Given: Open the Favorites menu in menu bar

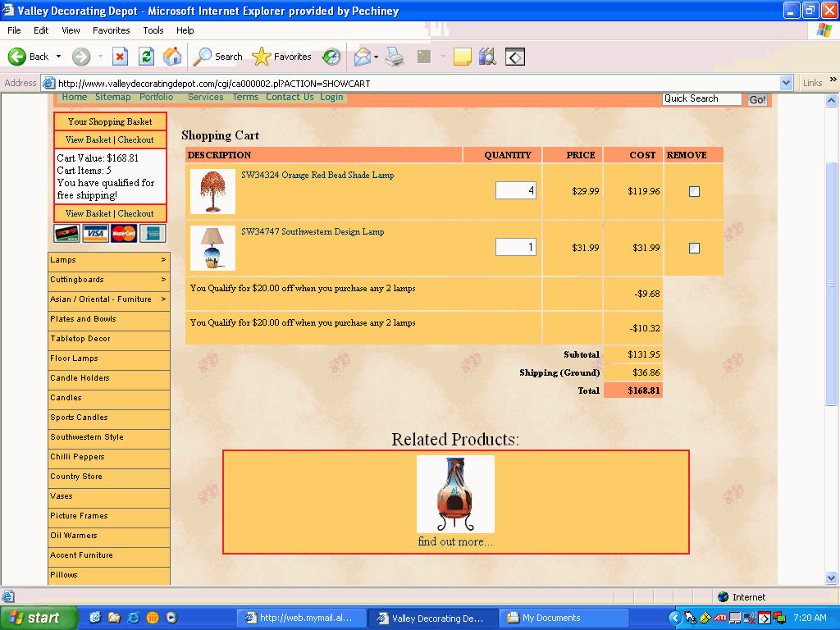Looking at the screenshot, I should [111, 30].
